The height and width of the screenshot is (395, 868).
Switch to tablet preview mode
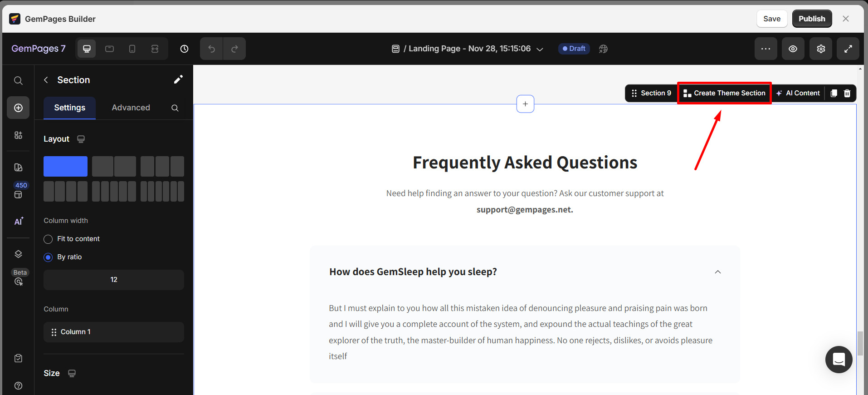109,49
